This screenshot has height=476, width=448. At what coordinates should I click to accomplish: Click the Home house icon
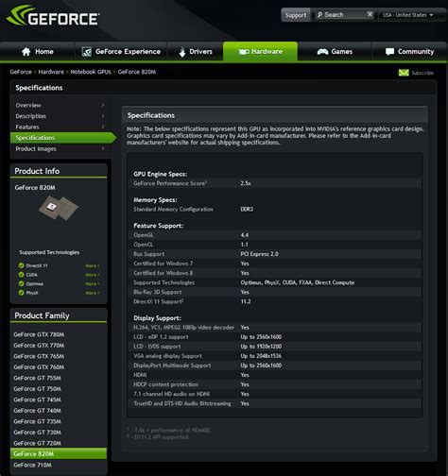coord(26,52)
